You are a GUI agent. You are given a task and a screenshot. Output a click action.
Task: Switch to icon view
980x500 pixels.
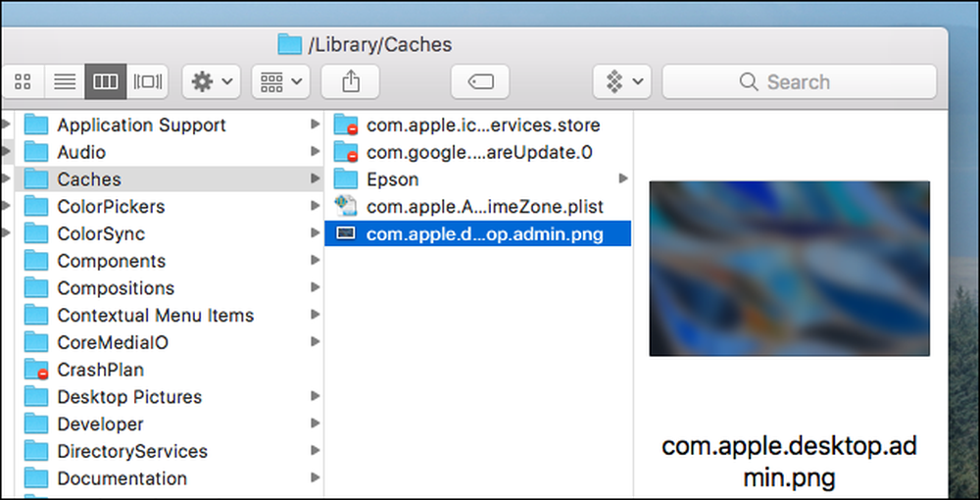(24, 82)
